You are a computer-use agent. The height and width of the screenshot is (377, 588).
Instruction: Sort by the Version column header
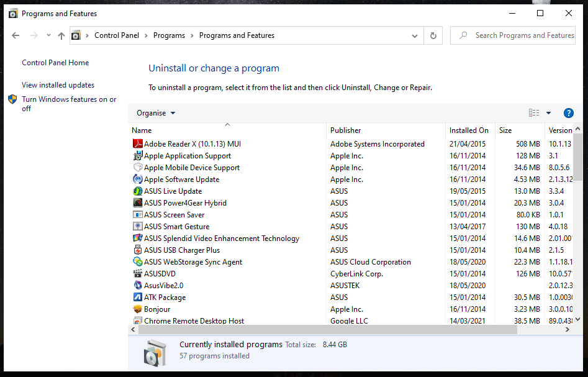pyautogui.click(x=559, y=130)
